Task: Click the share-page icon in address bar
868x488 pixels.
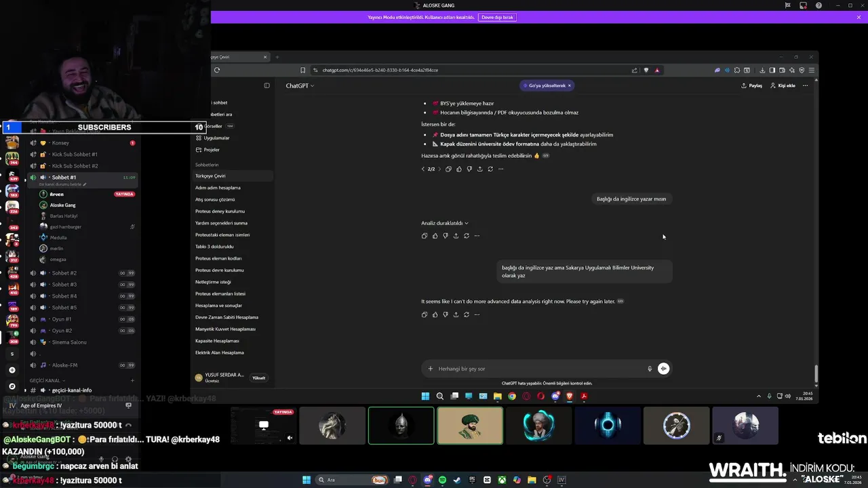Action: [634, 70]
